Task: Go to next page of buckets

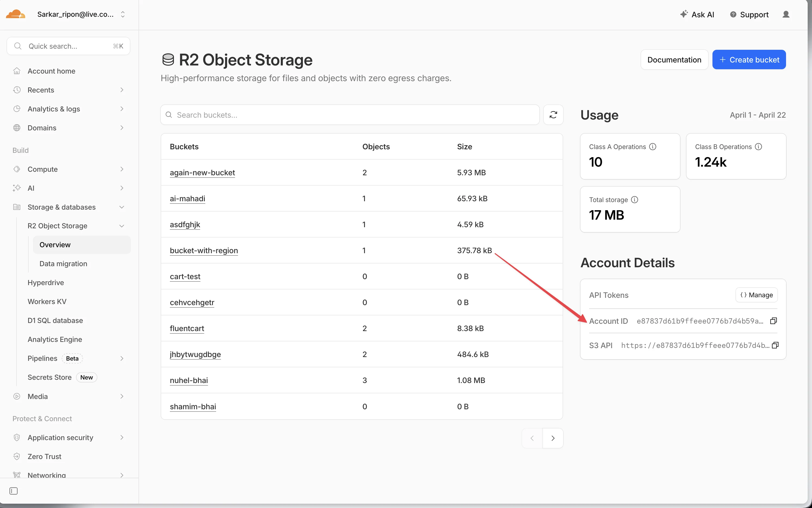Action: (553, 438)
